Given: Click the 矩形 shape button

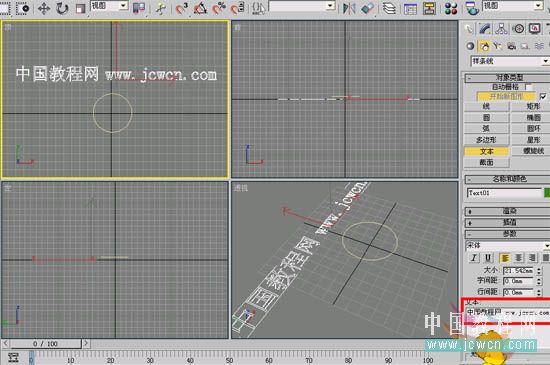Looking at the screenshot, I should [531, 106].
